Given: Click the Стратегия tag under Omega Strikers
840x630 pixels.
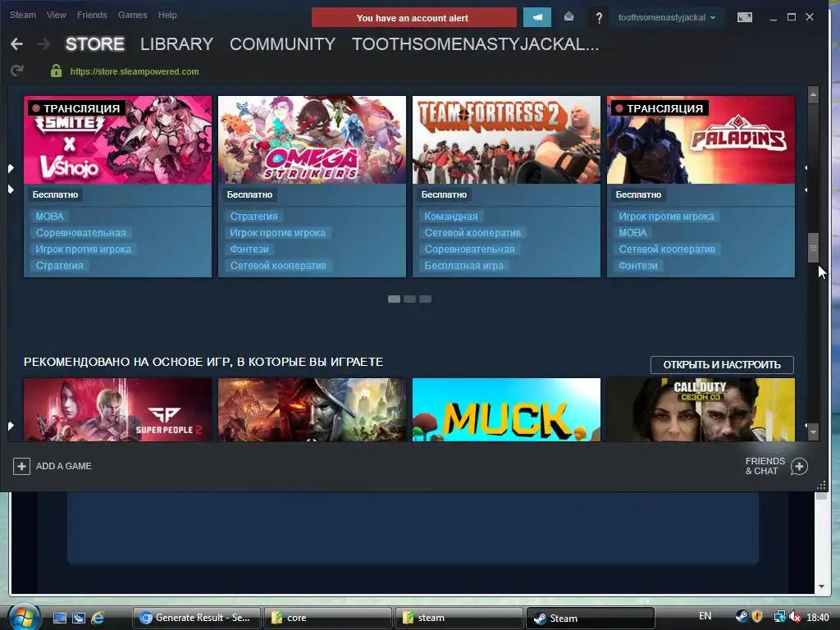Looking at the screenshot, I should point(254,217).
